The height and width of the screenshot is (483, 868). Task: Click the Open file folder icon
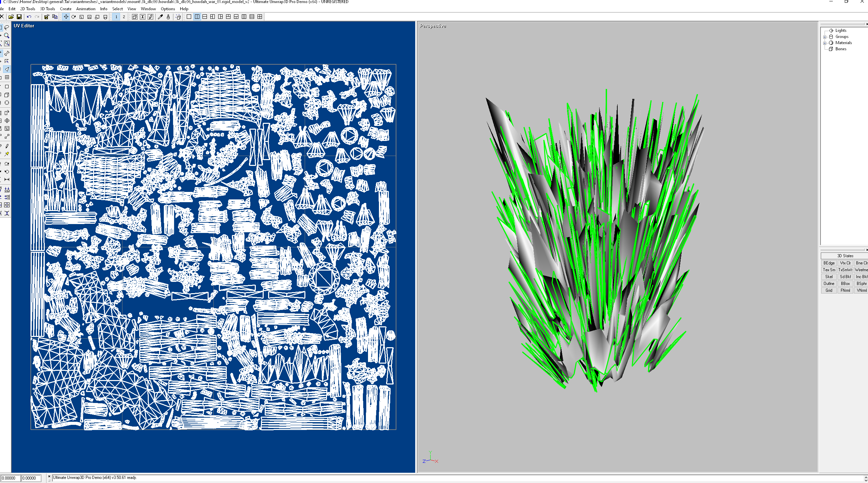point(11,17)
